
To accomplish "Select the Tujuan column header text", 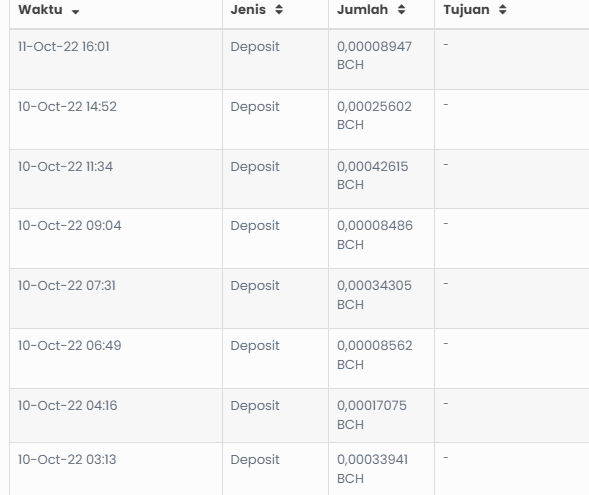I will click(x=467, y=10).
